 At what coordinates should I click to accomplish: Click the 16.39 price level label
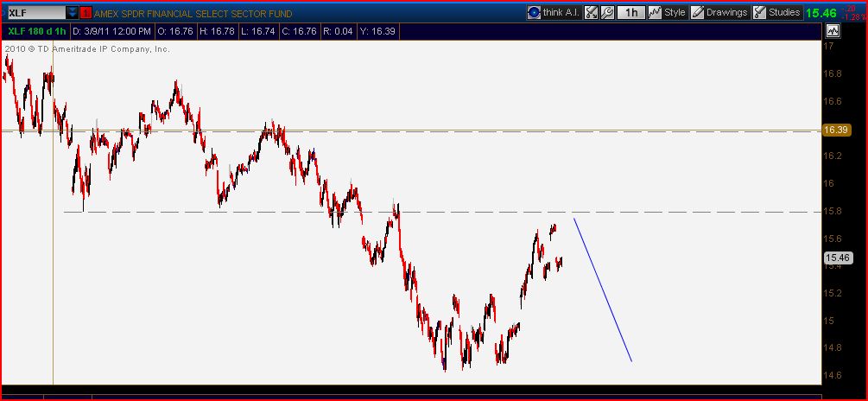836,130
